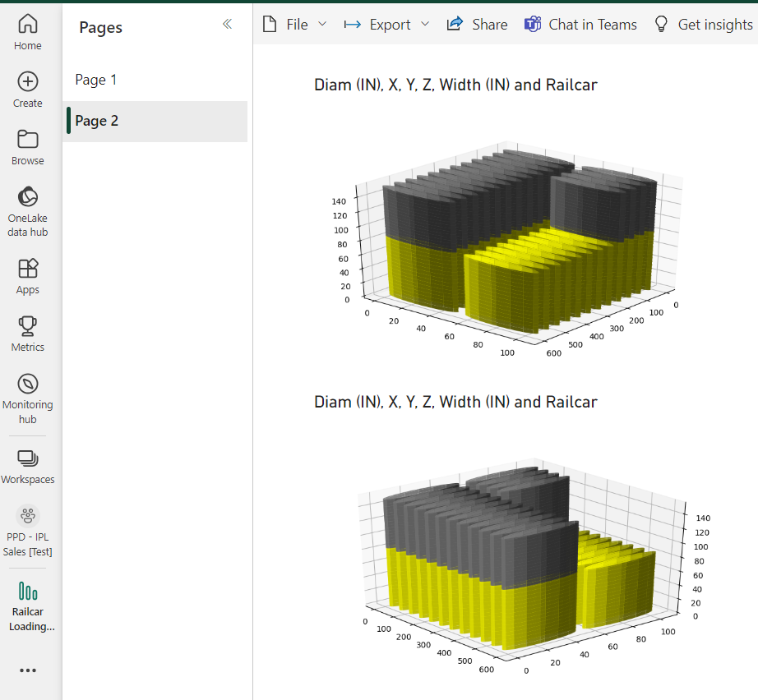Viewport: 758px width, 700px height.
Task: Click the more options ellipsis in sidebar
Action: coord(28,670)
